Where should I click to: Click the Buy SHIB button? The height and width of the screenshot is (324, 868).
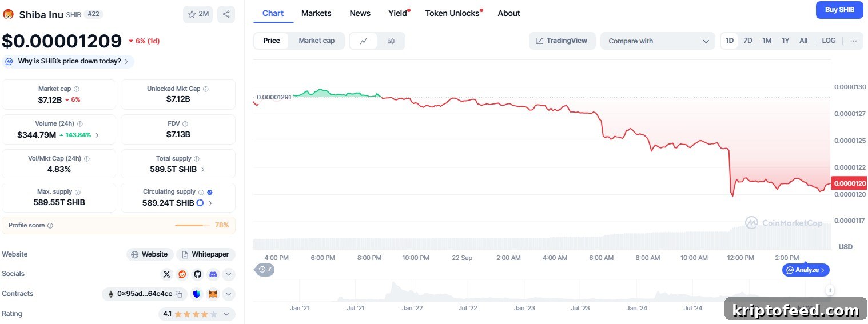[x=839, y=10]
